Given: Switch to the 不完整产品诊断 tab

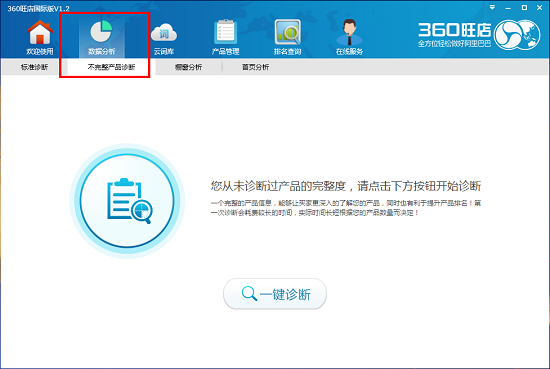Looking at the screenshot, I should click(x=111, y=67).
